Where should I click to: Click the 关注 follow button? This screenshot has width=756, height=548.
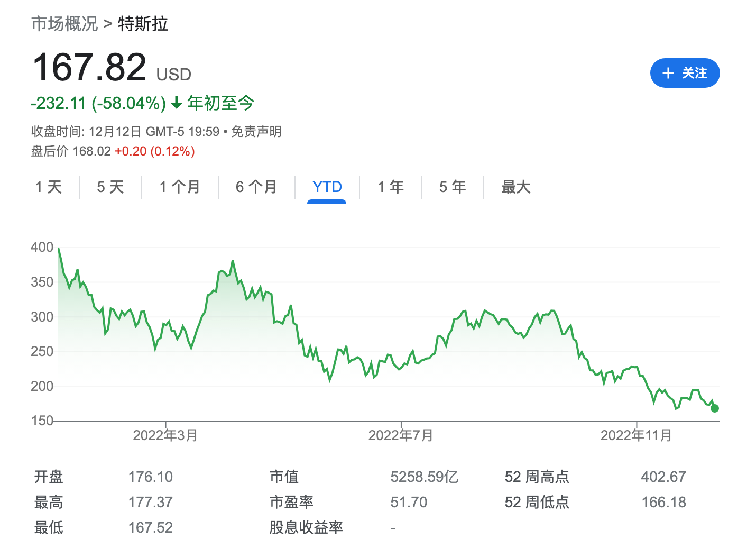coord(685,73)
